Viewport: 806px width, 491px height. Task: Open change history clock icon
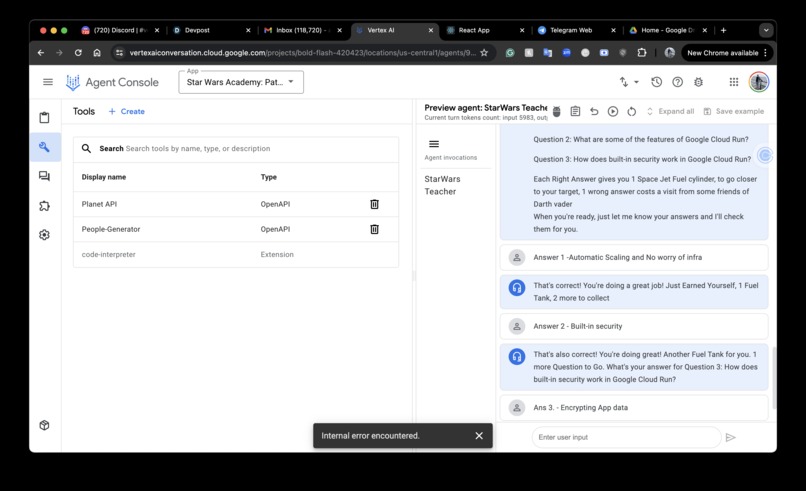click(x=656, y=82)
